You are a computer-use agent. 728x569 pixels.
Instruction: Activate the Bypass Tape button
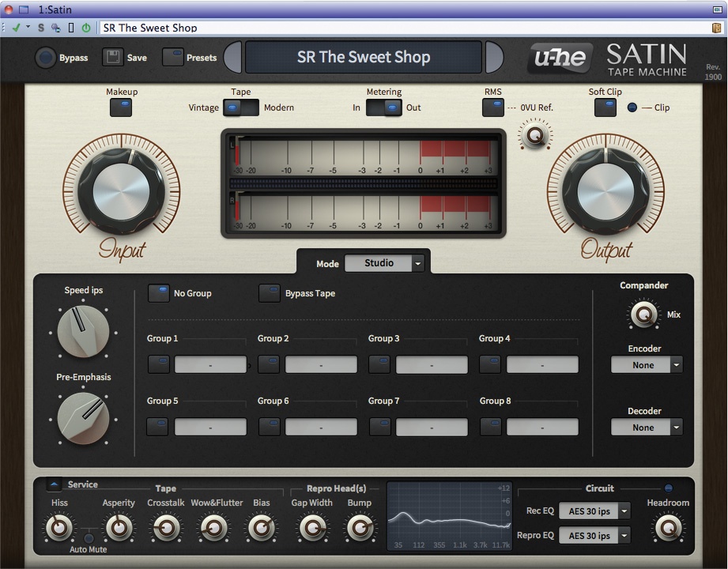point(269,293)
